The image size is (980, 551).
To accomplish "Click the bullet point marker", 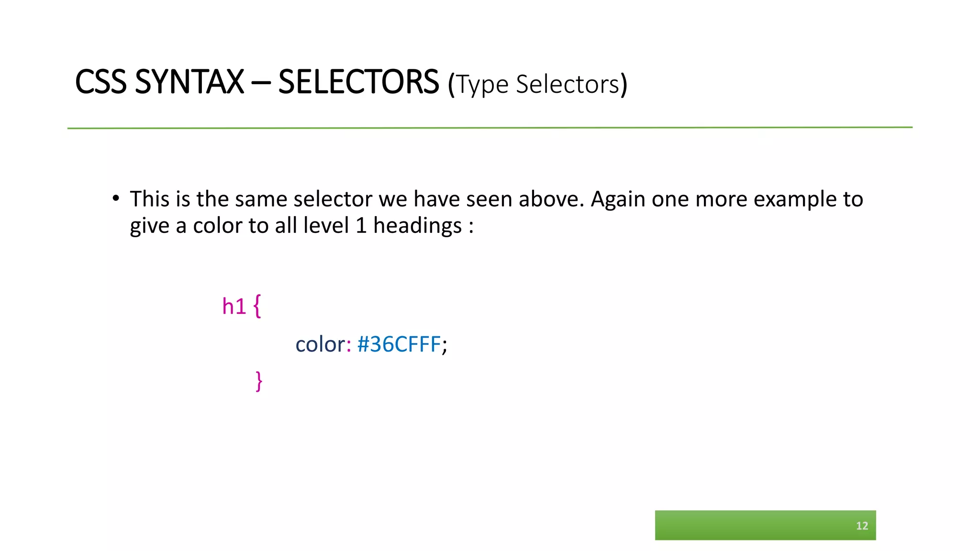I will [x=116, y=198].
